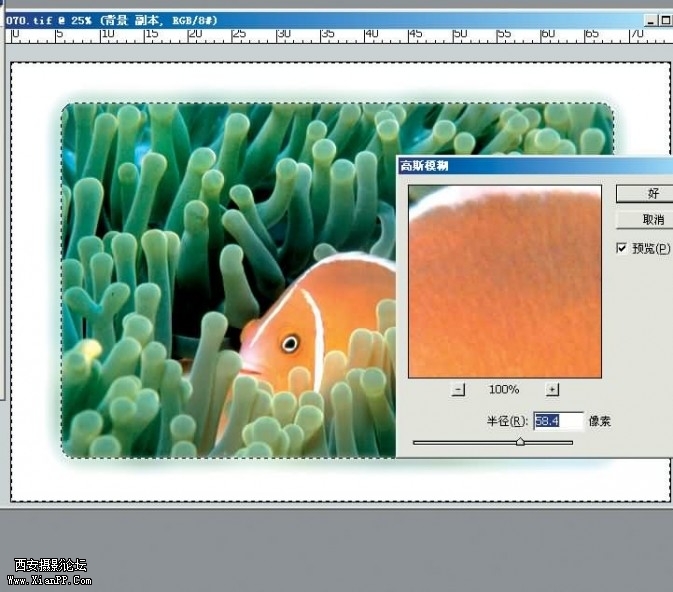Click the 取消 (Cancel) button
Screen dimensions: 673x592
coord(644,220)
